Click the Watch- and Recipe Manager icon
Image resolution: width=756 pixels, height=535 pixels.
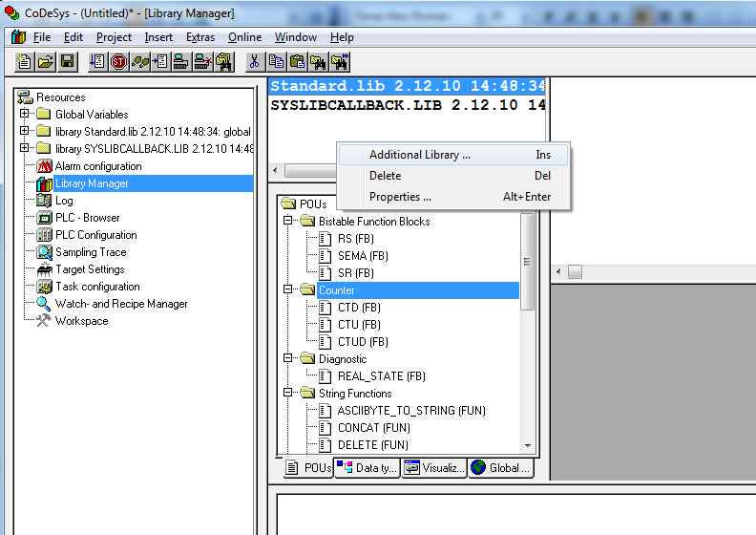43,304
